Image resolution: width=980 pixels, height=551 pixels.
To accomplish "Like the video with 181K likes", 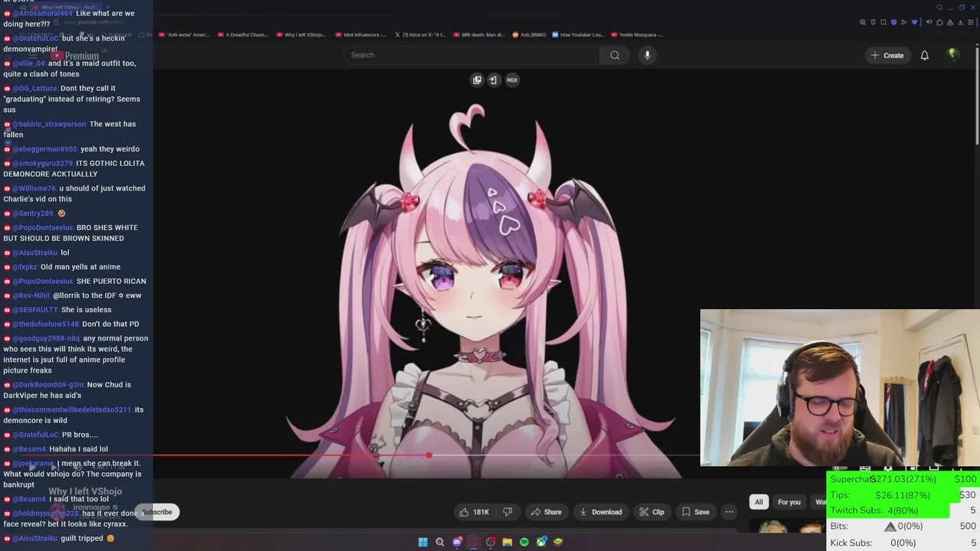I will (473, 512).
